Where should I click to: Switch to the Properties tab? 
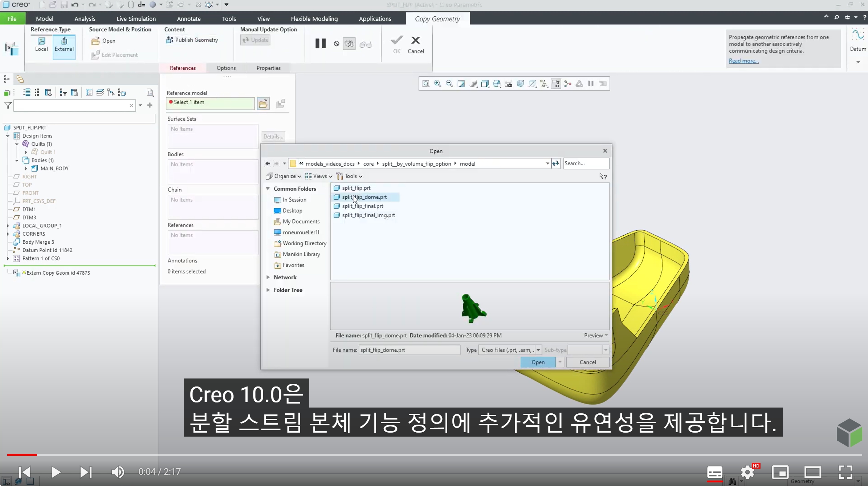(268, 68)
